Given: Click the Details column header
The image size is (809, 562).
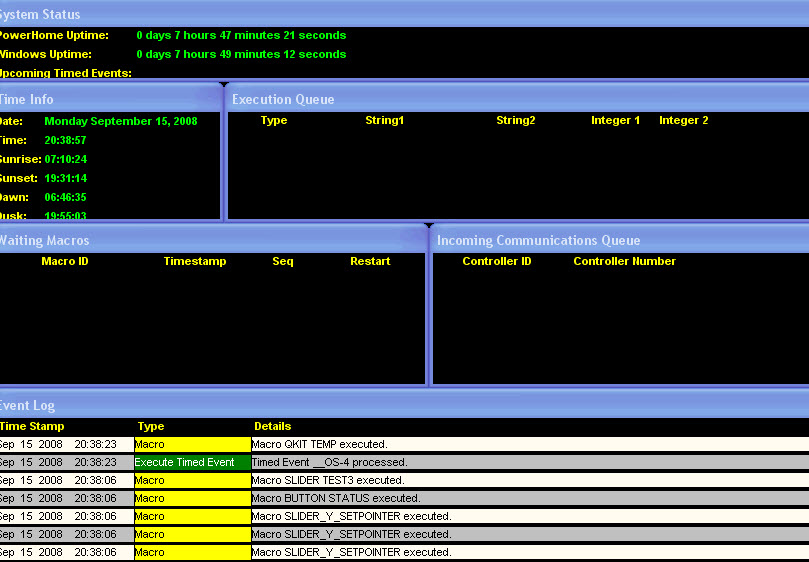Looking at the screenshot, I should (272, 426).
